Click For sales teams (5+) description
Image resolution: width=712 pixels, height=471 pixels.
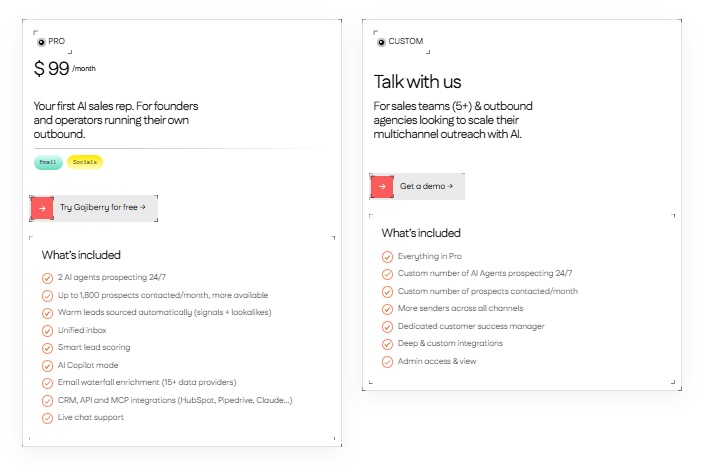[x=453, y=120]
